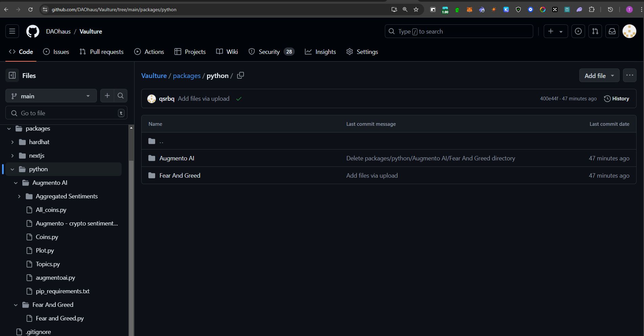This screenshot has height=336, width=644.
Task: Open the create new plus dropdown in header
Action: 556,31
